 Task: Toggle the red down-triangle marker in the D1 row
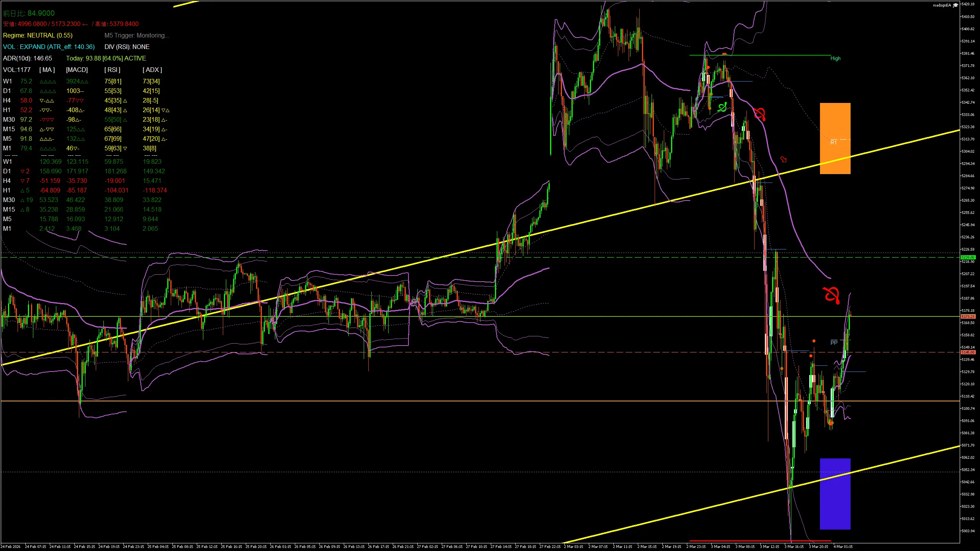25,171
